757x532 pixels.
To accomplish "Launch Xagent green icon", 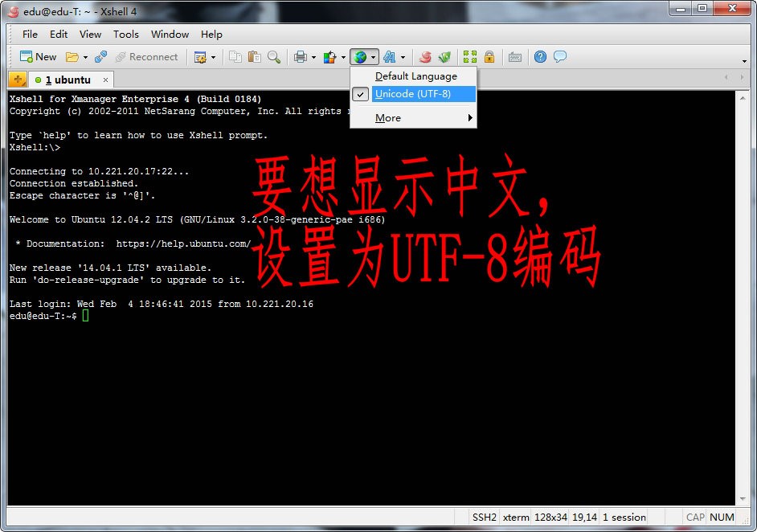I will click(x=444, y=57).
